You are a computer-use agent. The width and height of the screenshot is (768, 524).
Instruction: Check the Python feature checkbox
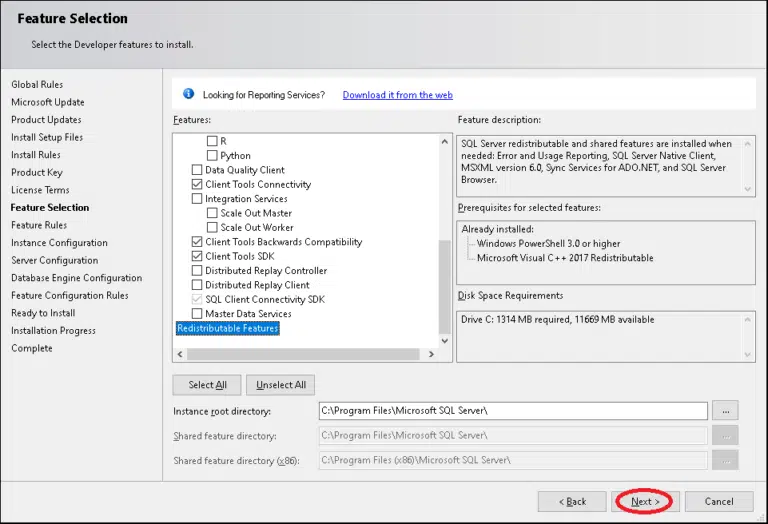coord(212,155)
